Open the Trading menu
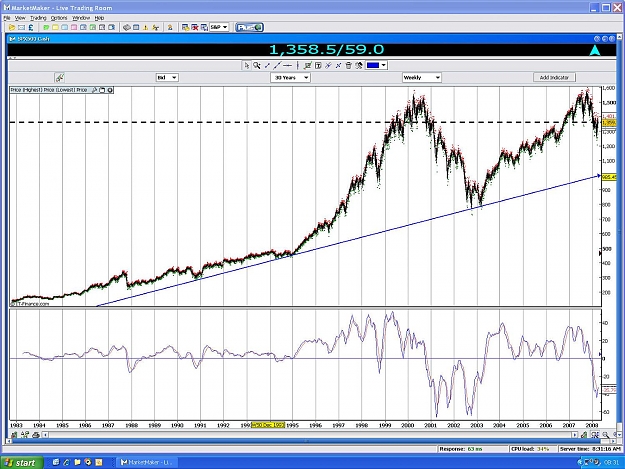 (38, 18)
